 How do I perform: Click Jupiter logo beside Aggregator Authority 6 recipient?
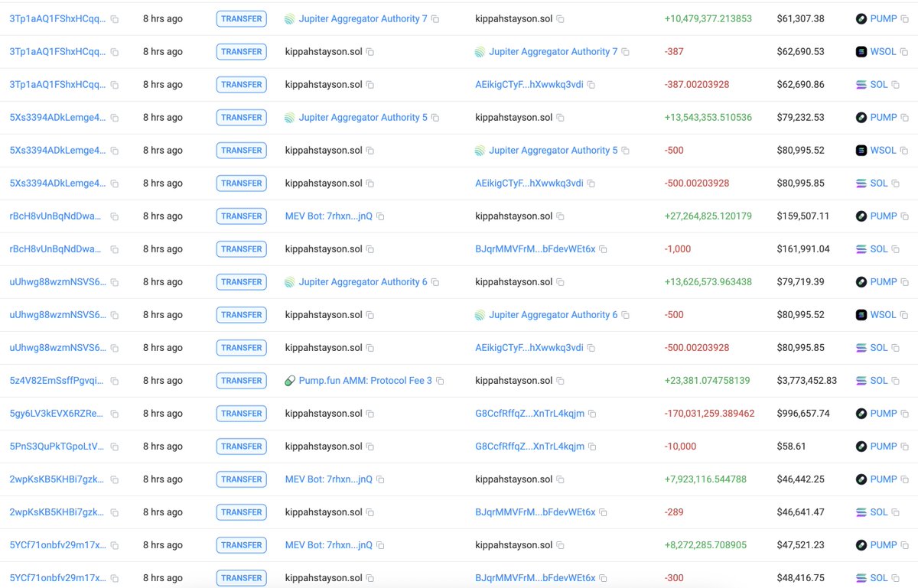coord(480,315)
